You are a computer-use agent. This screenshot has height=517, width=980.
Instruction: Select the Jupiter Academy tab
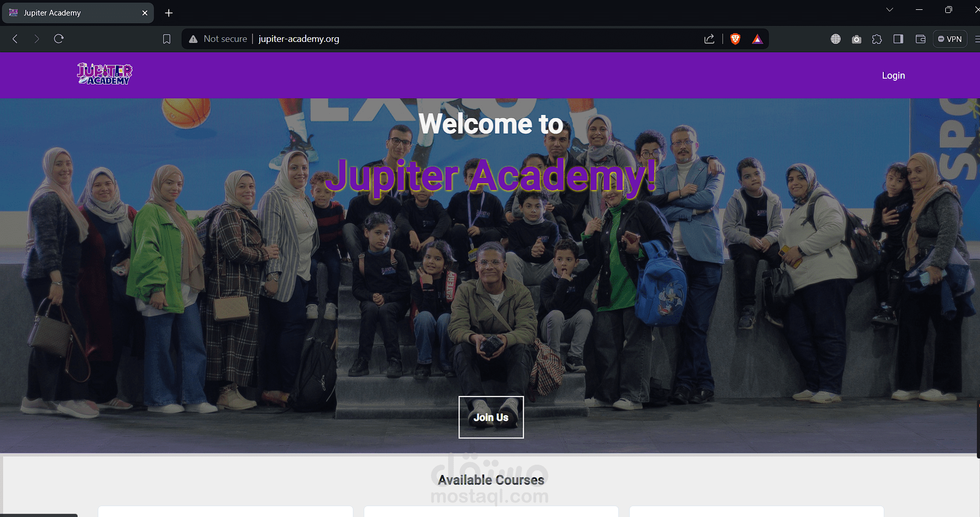(x=78, y=13)
